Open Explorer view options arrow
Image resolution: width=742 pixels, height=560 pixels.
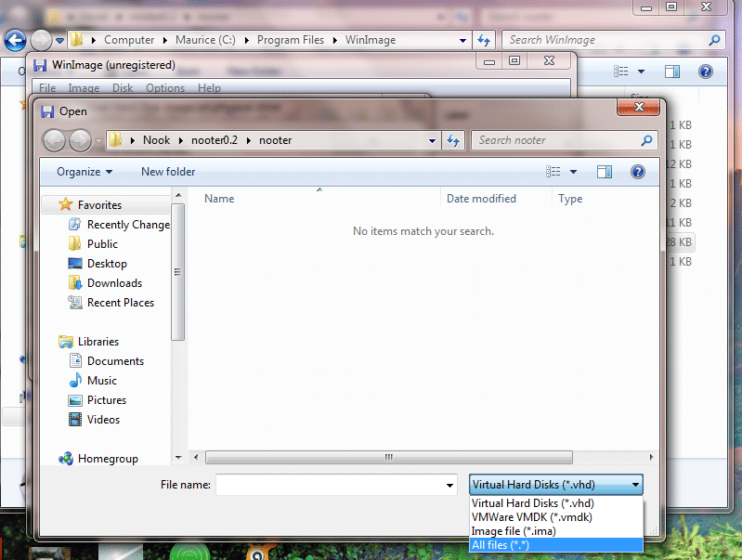coord(641,72)
